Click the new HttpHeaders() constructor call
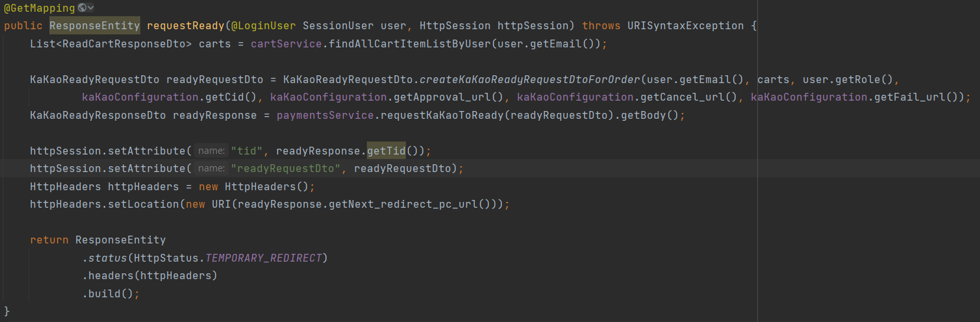The image size is (980, 322). click(x=254, y=187)
